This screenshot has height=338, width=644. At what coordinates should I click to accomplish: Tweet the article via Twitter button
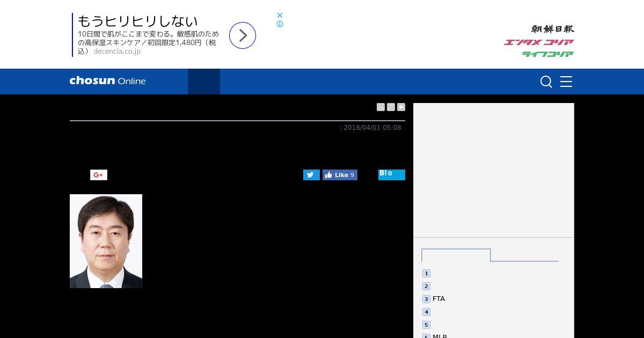[311, 175]
